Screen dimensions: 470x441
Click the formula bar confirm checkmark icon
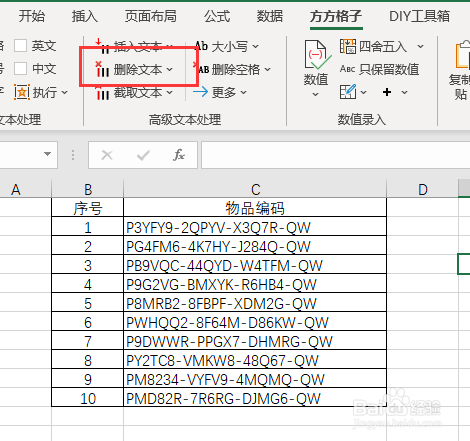(x=143, y=155)
